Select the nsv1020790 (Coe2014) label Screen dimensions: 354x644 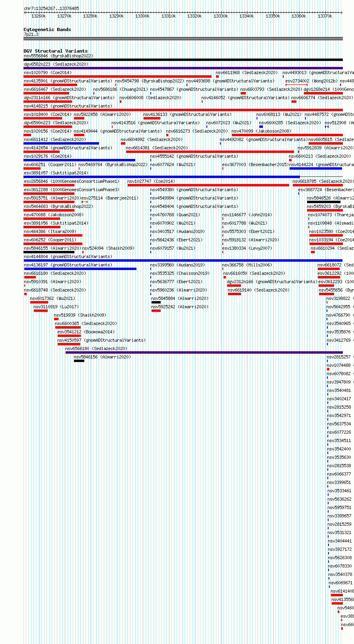tap(48, 72)
